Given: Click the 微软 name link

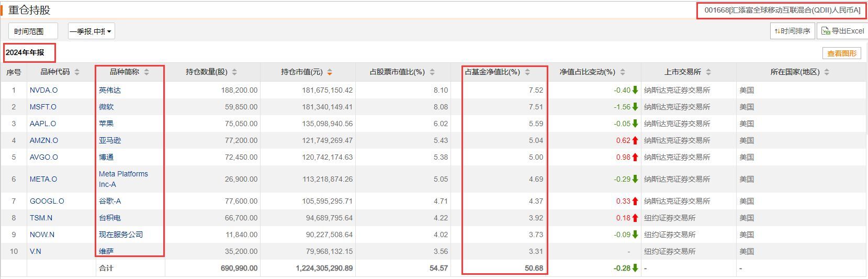Looking at the screenshot, I should click(x=106, y=107).
